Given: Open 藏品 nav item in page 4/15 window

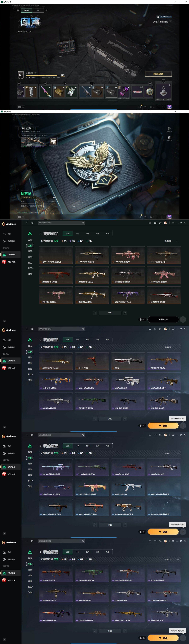Looking at the screenshot, I should click(30, 475).
